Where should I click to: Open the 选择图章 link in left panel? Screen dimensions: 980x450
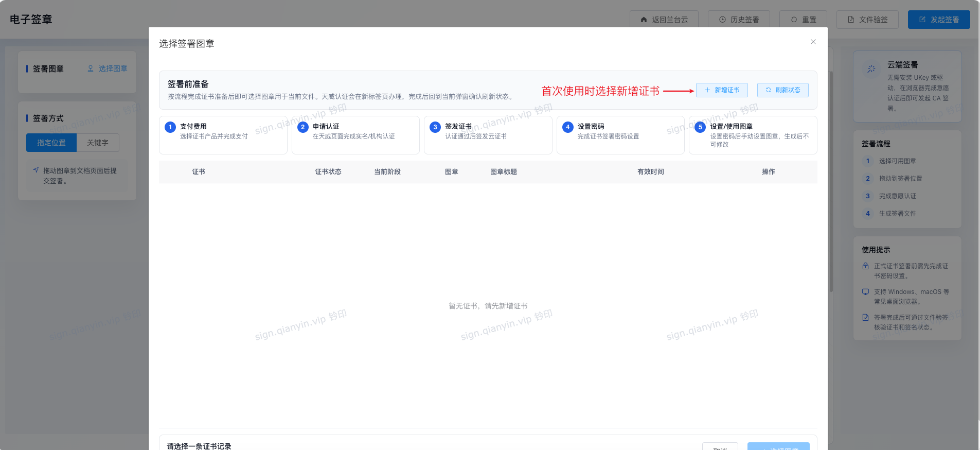tap(108, 68)
